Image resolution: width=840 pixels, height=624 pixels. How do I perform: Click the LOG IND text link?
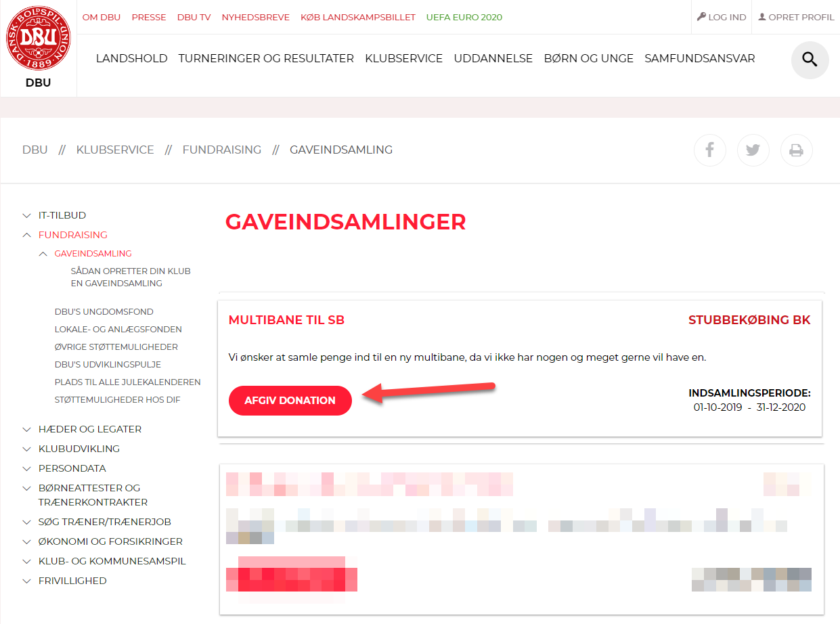(x=727, y=18)
